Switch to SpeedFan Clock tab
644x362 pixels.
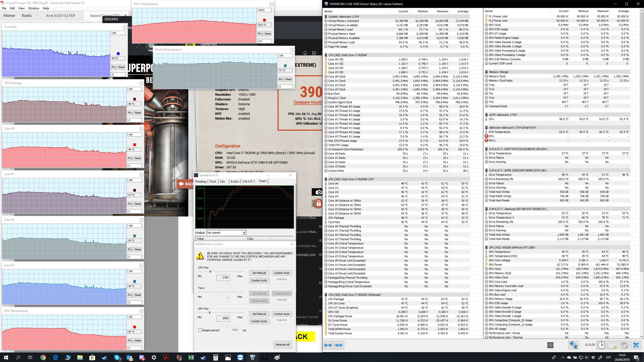[x=213, y=181]
